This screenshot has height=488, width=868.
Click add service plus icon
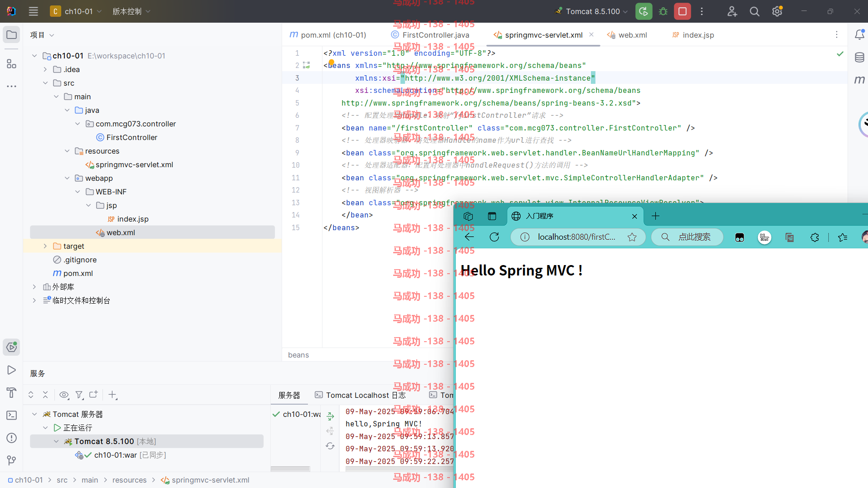pos(113,395)
